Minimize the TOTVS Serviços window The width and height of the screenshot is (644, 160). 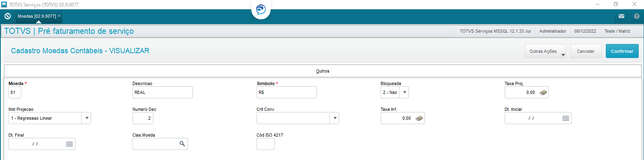[598, 4]
